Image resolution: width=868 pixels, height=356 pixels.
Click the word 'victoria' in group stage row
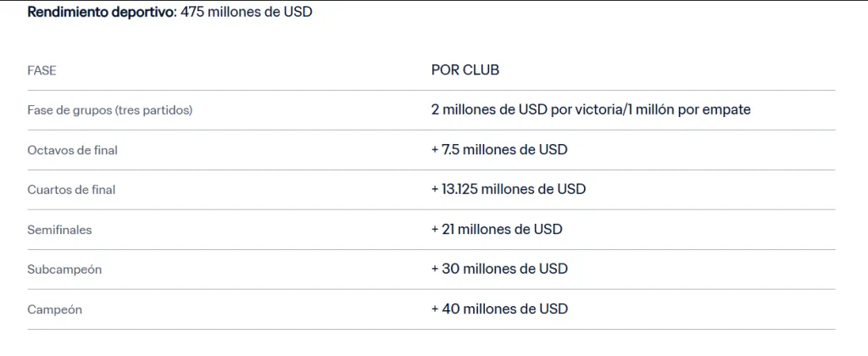[598, 110]
